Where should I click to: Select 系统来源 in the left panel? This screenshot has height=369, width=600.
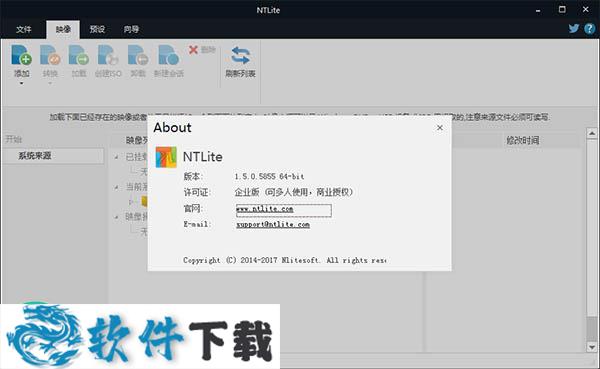pyautogui.click(x=53, y=156)
